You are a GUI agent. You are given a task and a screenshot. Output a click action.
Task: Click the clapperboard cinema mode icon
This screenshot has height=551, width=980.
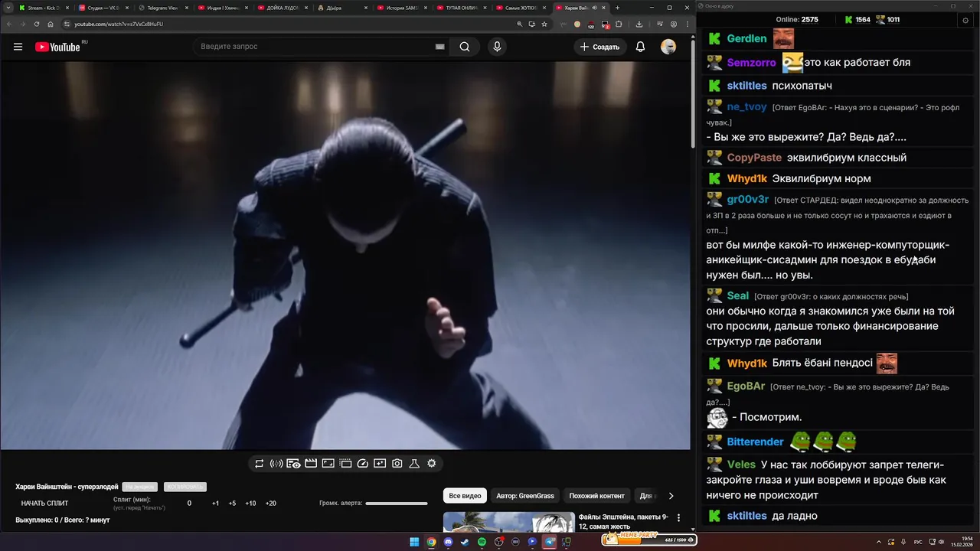tap(311, 464)
